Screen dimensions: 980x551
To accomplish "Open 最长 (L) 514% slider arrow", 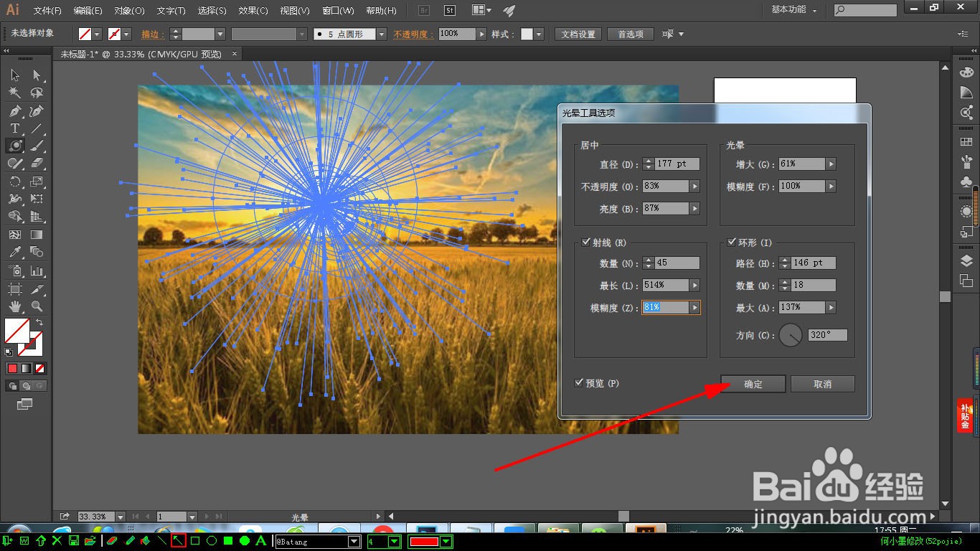I will 694,285.
